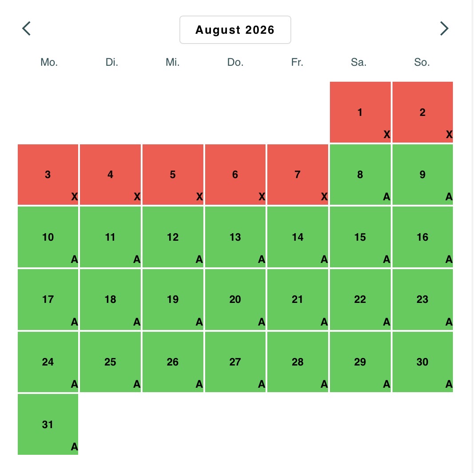476x473 pixels.
Task: Open the August 2026 month picker
Action: (235, 30)
